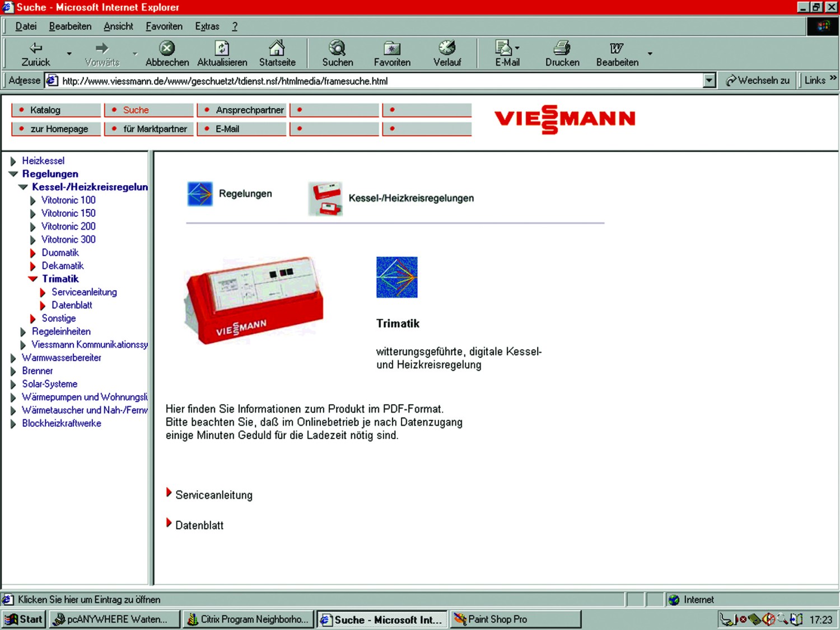The height and width of the screenshot is (630, 840).
Task: Select Sonstige in the tree
Action: coord(59,318)
